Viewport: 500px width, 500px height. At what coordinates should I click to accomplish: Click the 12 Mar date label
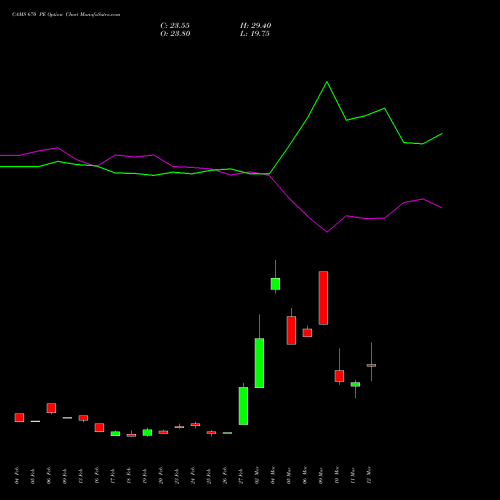369,476
